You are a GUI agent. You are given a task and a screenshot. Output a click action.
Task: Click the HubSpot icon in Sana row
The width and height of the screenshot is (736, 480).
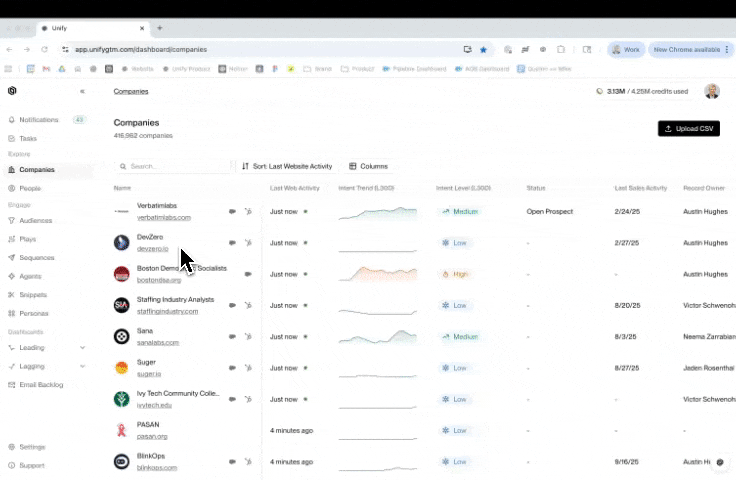point(248,336)
